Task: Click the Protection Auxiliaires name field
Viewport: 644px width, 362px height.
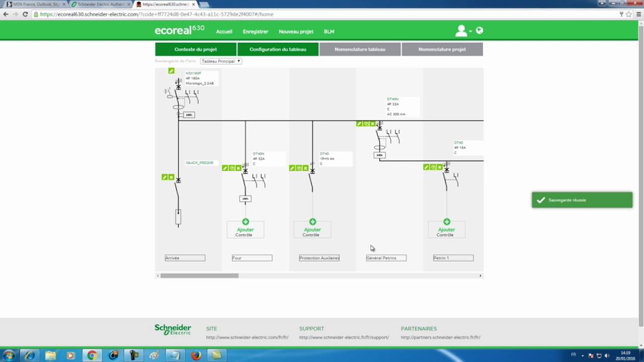Action: 319,258
